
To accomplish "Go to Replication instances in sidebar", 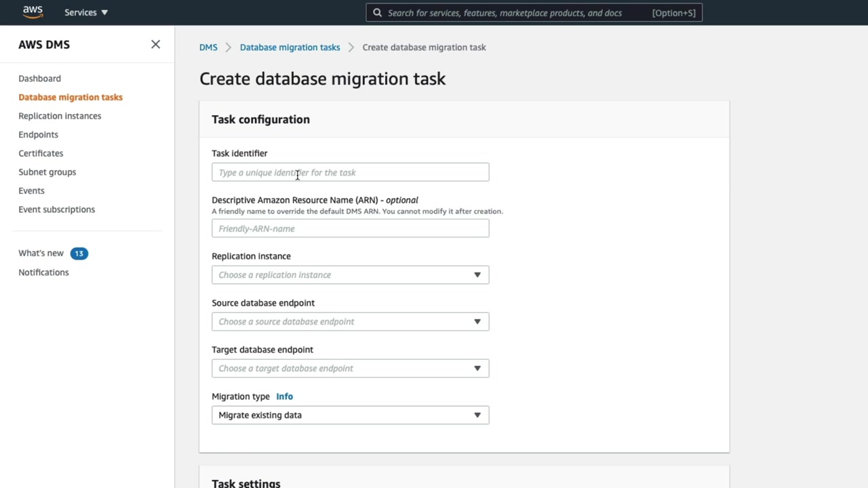I will click(x=60, y=116).
